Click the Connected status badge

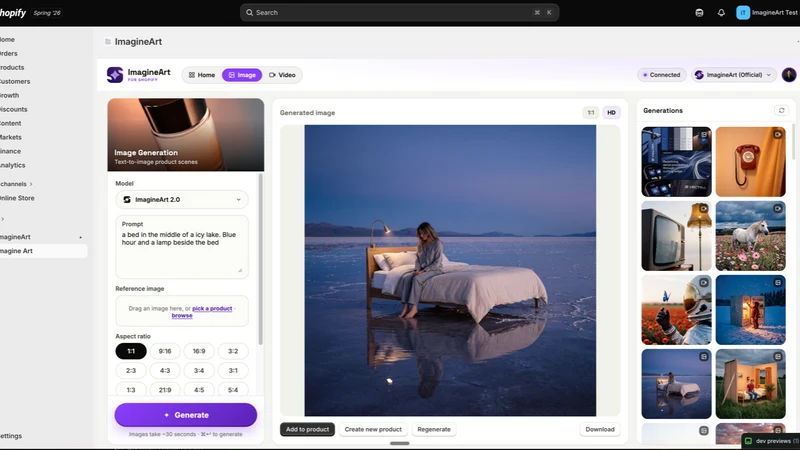(661, 75)
